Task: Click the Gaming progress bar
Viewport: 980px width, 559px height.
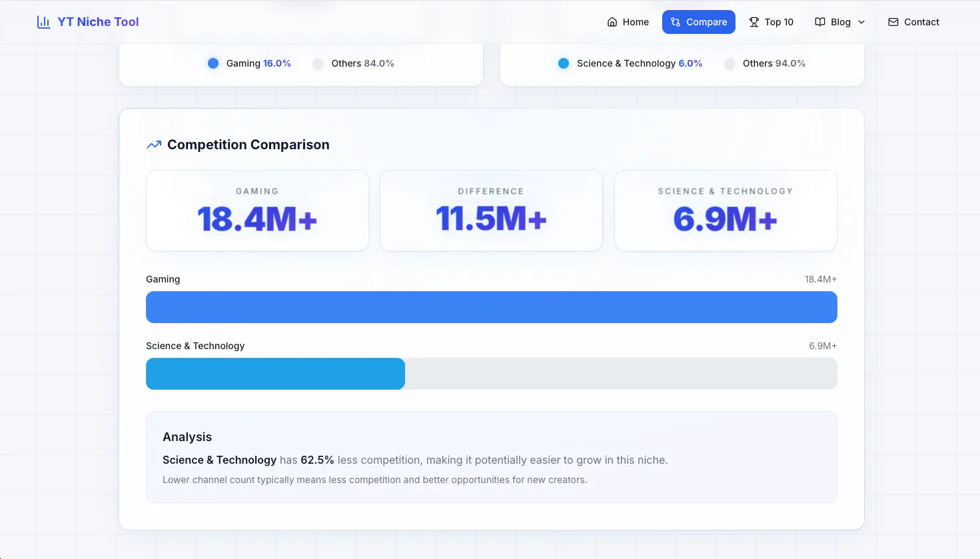Action: click(492, 307)
